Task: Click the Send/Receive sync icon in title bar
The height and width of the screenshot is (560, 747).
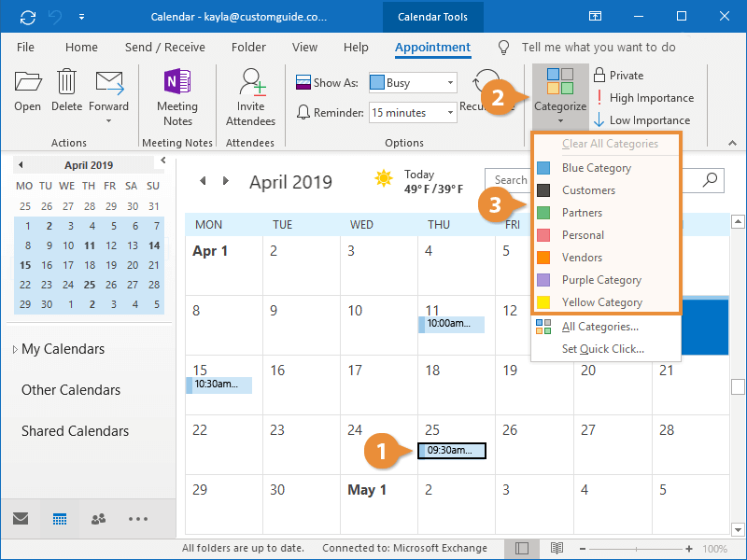Action: [x=28, y=17]
